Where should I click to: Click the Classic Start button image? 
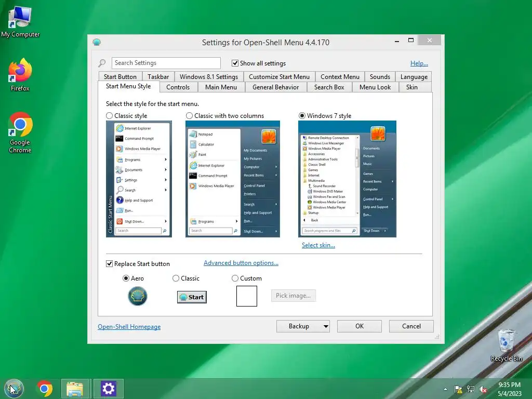(192, 297)
